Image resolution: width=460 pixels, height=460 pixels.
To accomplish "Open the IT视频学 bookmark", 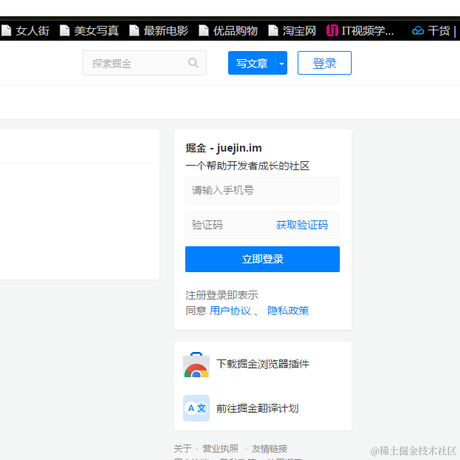I will tap(360, 31).
